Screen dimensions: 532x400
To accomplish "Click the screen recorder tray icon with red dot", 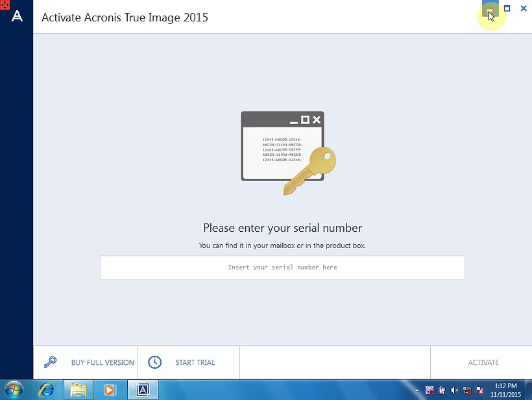I will tap(429, 390).
